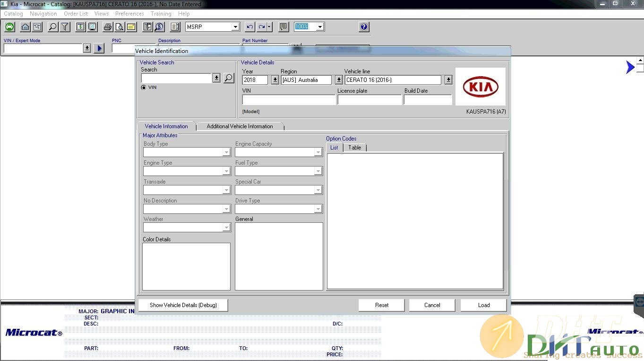Click the monitor display icon in toolbar
This screenshot has height=361, width=644.
pos(92,27)
